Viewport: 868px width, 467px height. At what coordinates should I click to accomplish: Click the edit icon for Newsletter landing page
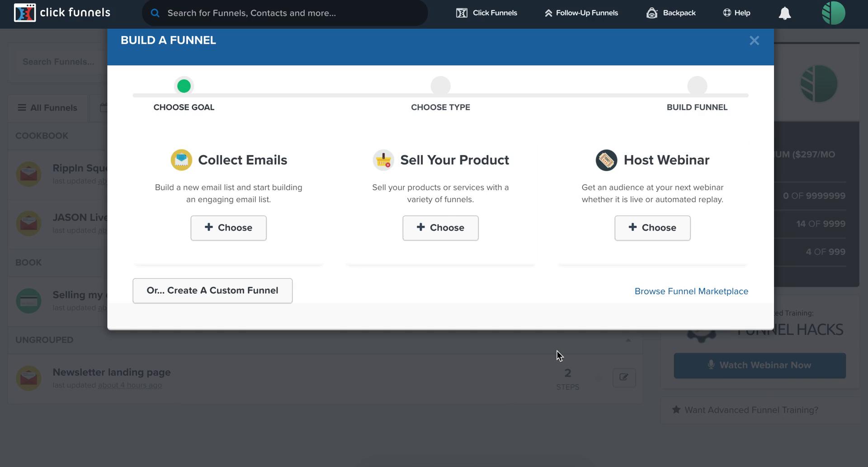coord(624,378)
